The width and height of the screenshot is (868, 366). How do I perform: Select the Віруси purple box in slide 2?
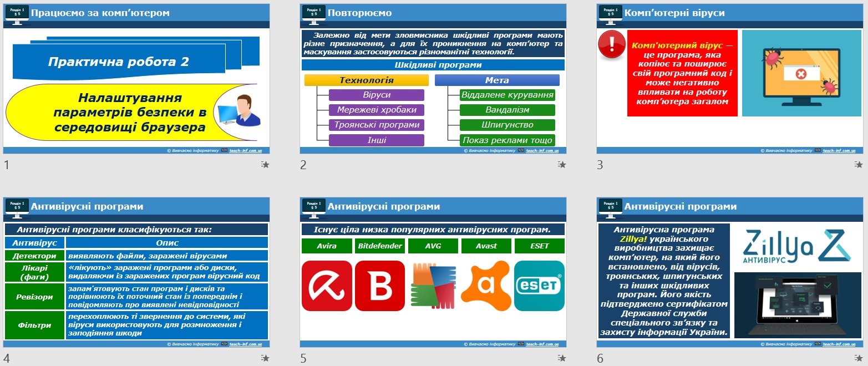click(377, 95)
